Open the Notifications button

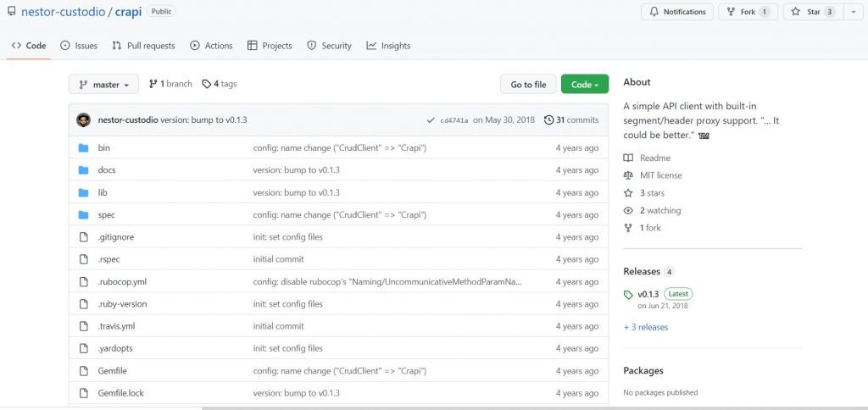(677, 12)
